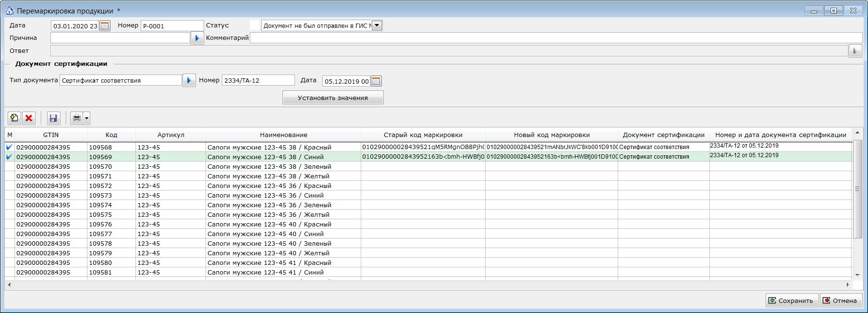Mark the row with code 109572

tap(9, 186)
